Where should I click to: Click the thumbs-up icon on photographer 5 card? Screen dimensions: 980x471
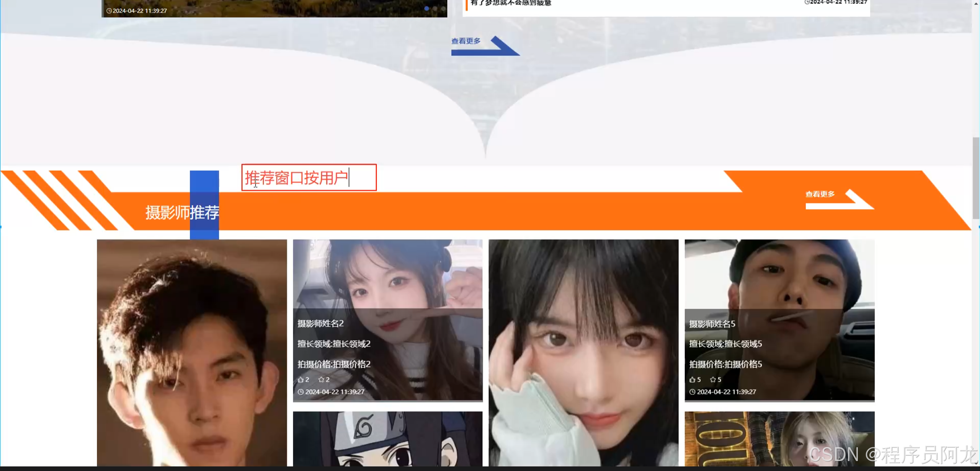[x=692, y=380]
